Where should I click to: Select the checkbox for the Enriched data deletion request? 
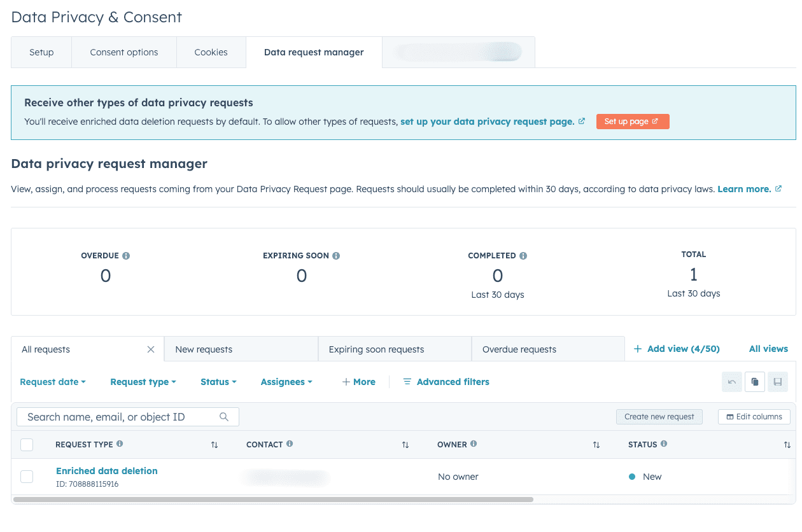click(26, 476)
